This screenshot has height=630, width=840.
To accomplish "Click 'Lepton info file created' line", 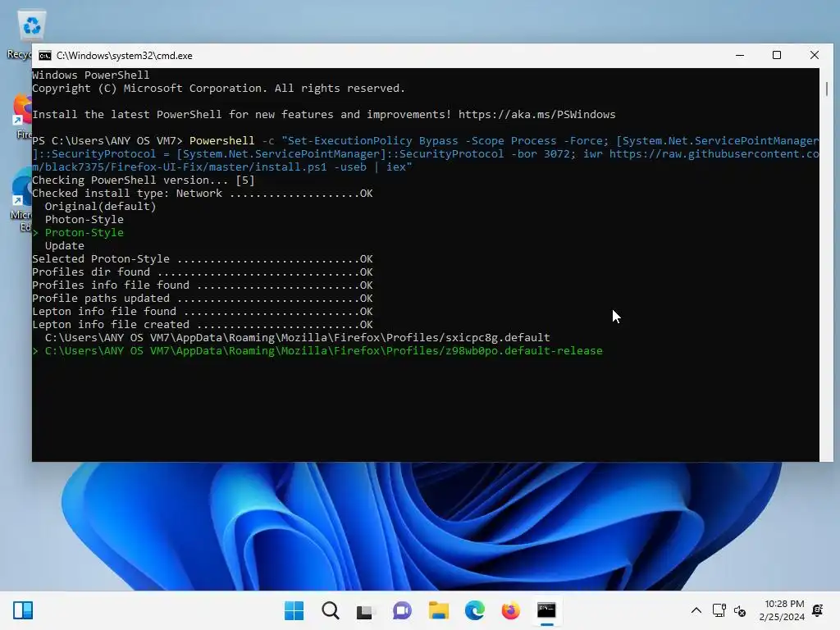I will click(203, 325).
